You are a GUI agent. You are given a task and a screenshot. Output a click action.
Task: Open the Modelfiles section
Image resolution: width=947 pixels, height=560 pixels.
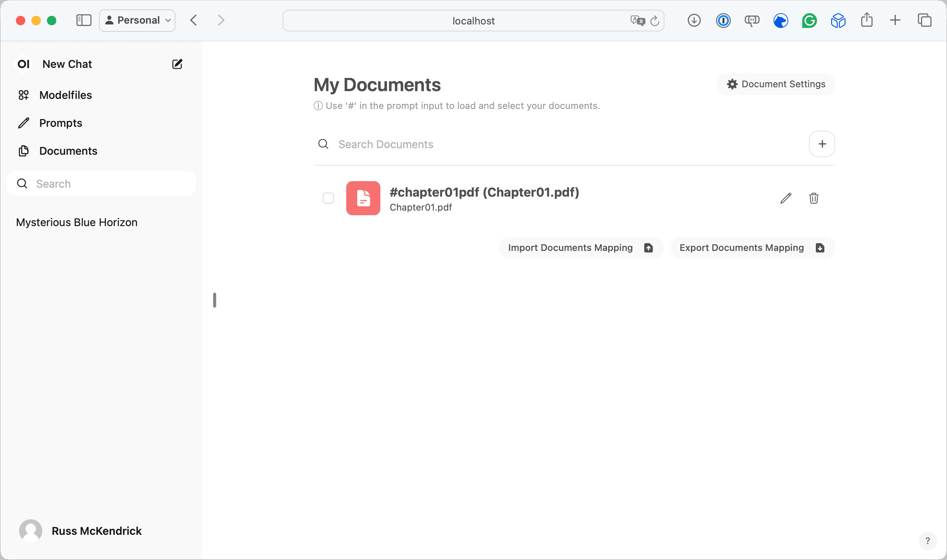tap(65, 95)
